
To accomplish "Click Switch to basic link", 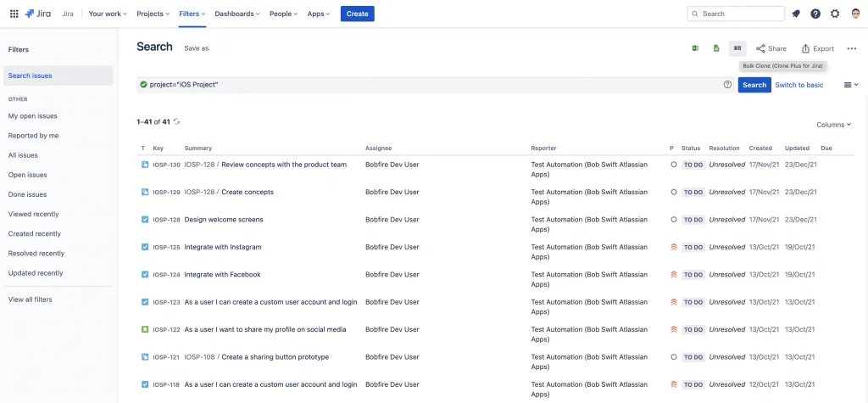I will click(798, 85).
